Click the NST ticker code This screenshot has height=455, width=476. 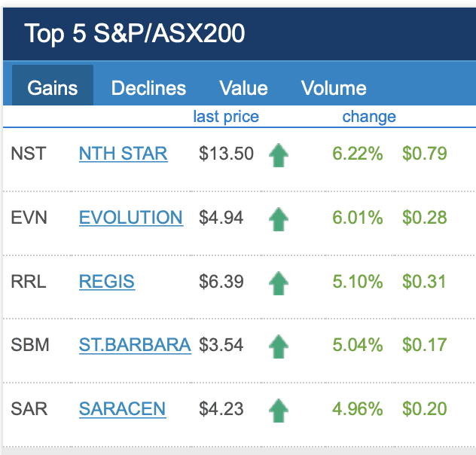28,154
